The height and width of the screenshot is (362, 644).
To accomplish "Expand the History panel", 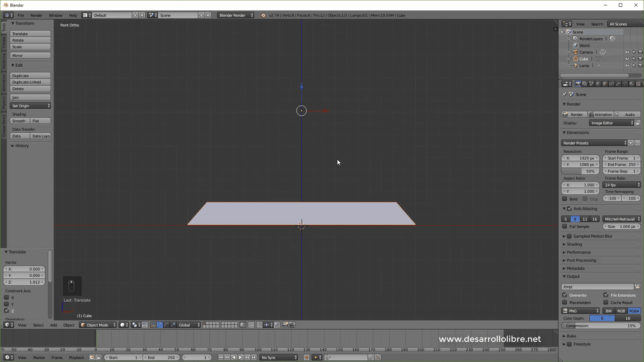I will (22, 146).
